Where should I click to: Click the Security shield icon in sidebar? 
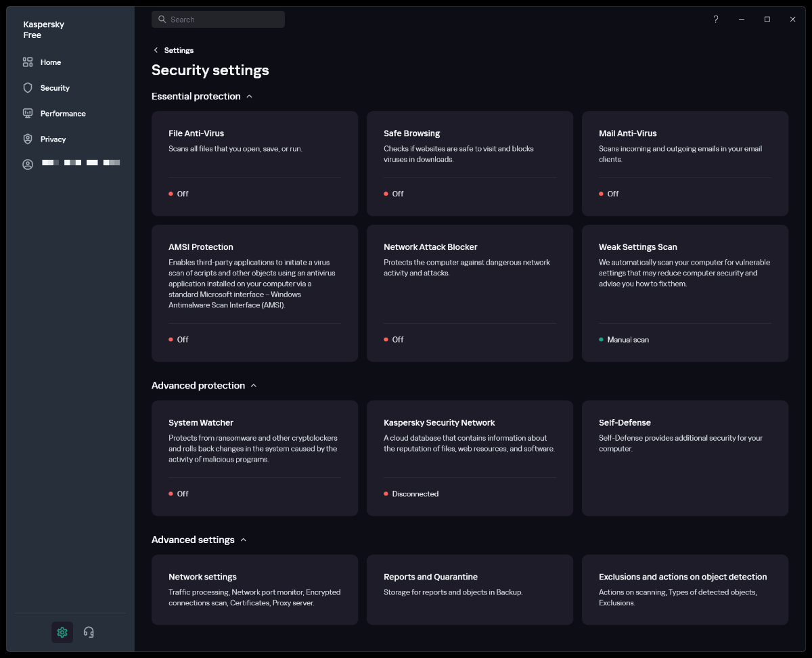(28, 88)
